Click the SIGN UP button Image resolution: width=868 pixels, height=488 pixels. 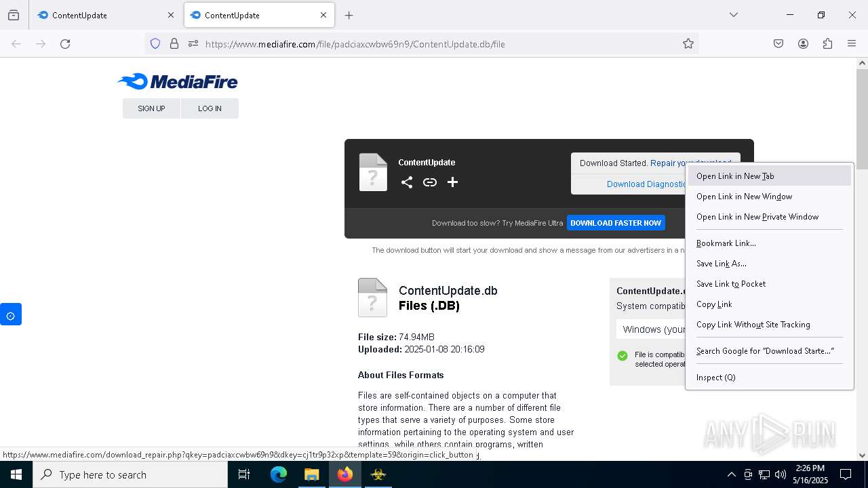point(151,108)
